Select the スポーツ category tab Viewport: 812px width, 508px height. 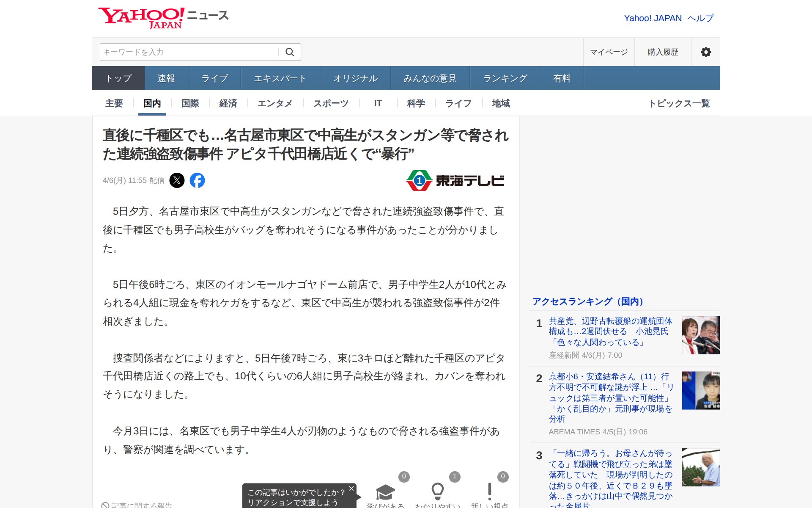pyautogui.click(x=331, y=103)
